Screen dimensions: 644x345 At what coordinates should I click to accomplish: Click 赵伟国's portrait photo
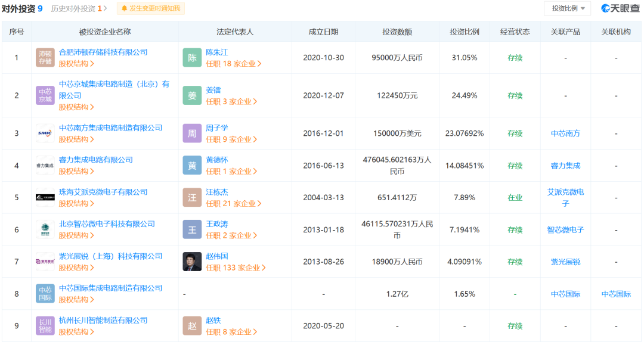(192, 262)
